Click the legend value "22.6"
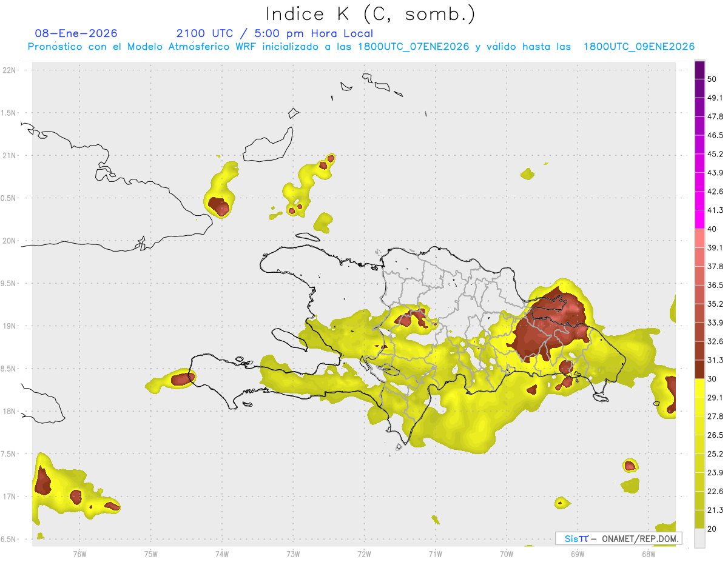Screen dimensions: 728x562 715,492
